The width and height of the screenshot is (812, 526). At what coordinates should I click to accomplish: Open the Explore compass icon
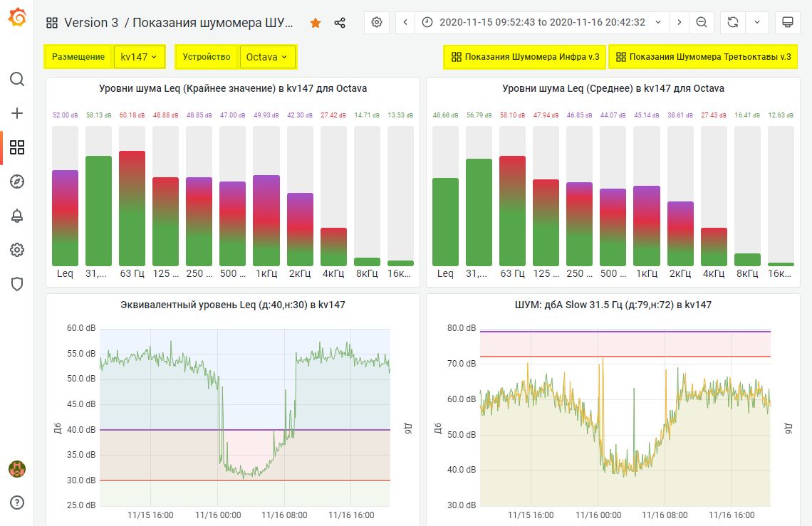coord(17,182)
